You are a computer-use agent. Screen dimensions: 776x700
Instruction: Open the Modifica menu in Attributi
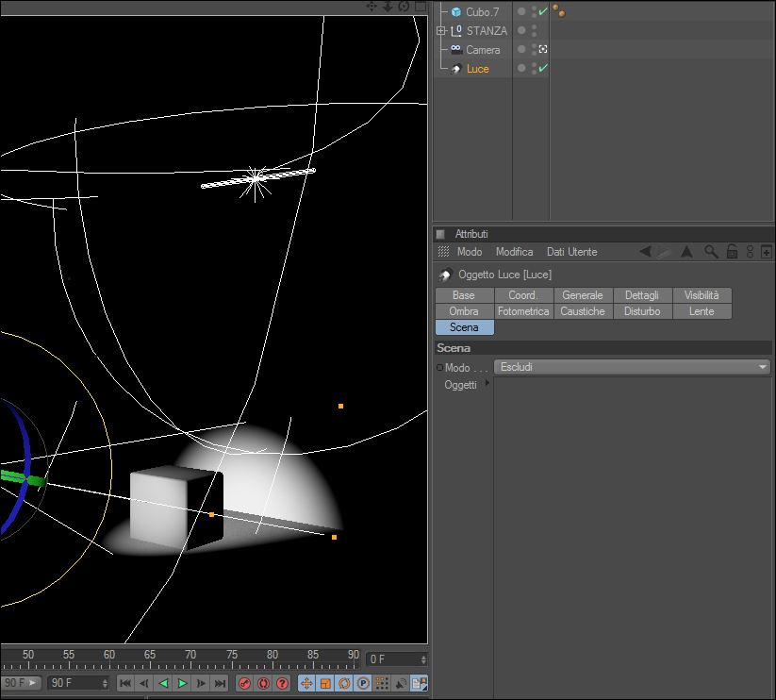[514, 252]
